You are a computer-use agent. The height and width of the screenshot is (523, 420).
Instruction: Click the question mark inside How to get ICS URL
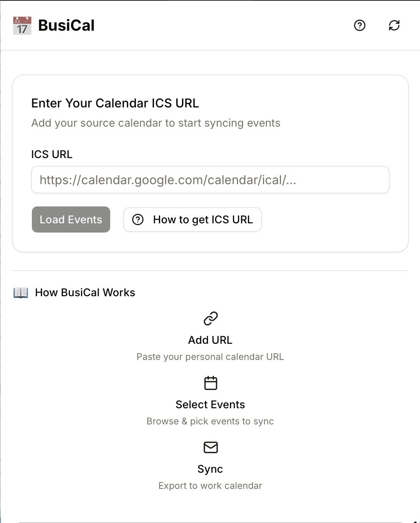pos(138,219)
